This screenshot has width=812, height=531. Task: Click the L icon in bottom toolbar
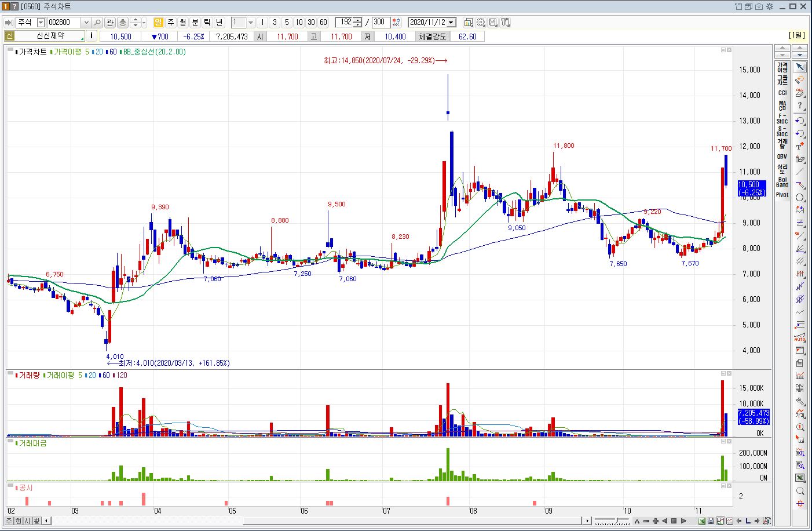pyautogui.click(x=748, y=521)
